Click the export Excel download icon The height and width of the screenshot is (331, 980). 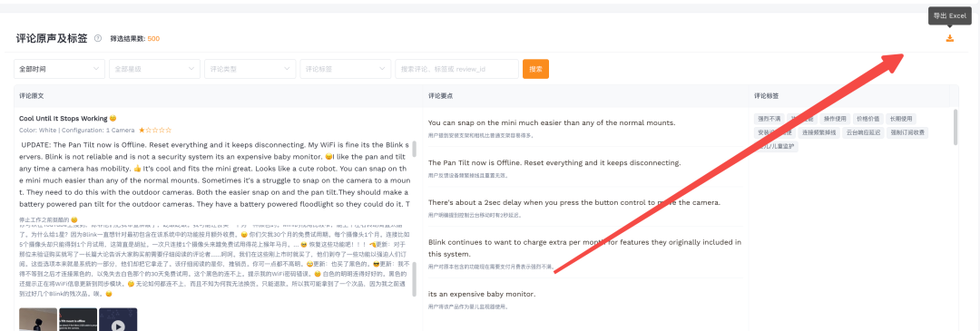click(x=949, y=39)
